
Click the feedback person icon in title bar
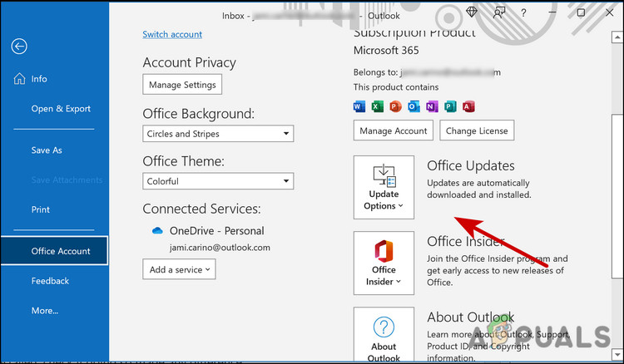point(498,12)
